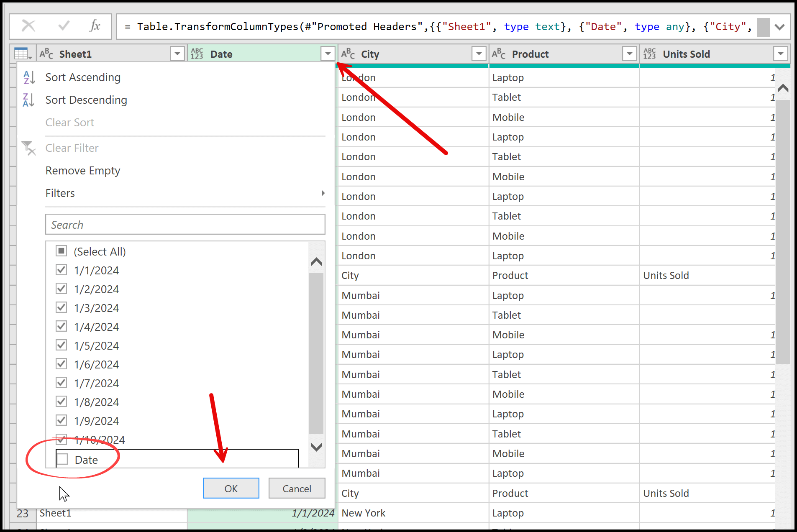Viewport: 797px width, 532px height.
Task: Click the formula bar cancel X icon
Action: point(28,26)
